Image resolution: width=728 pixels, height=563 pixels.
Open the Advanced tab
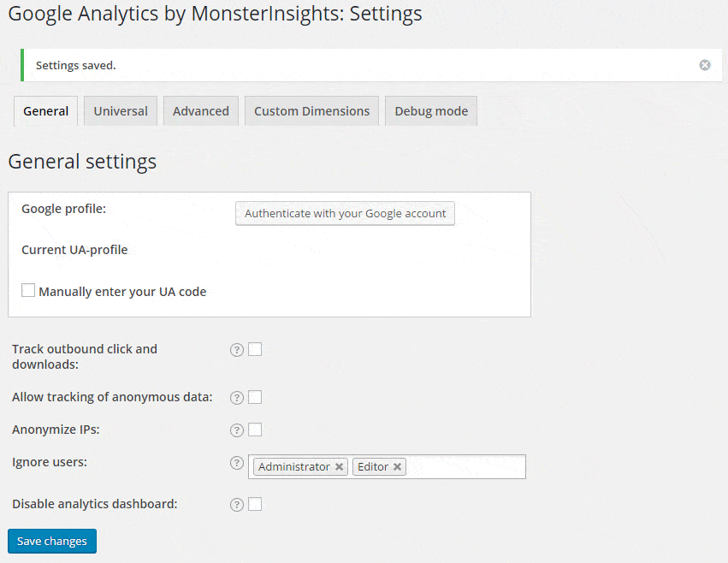point(201,111)
